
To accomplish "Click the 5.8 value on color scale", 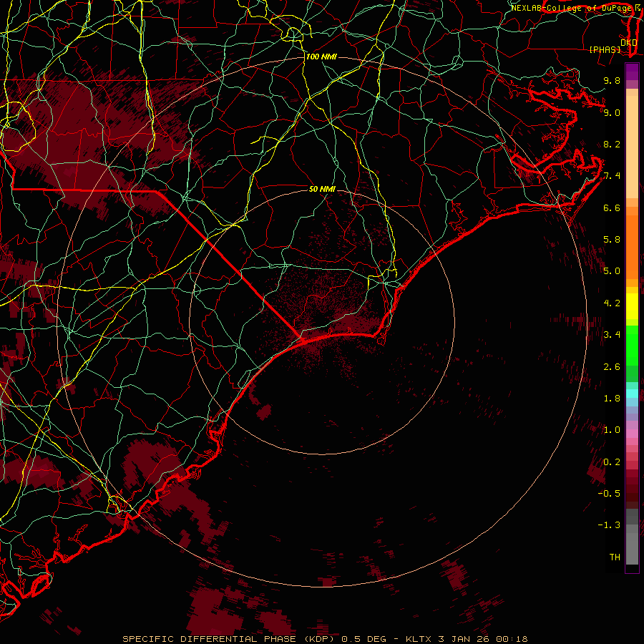I will [x=612, y=240].
